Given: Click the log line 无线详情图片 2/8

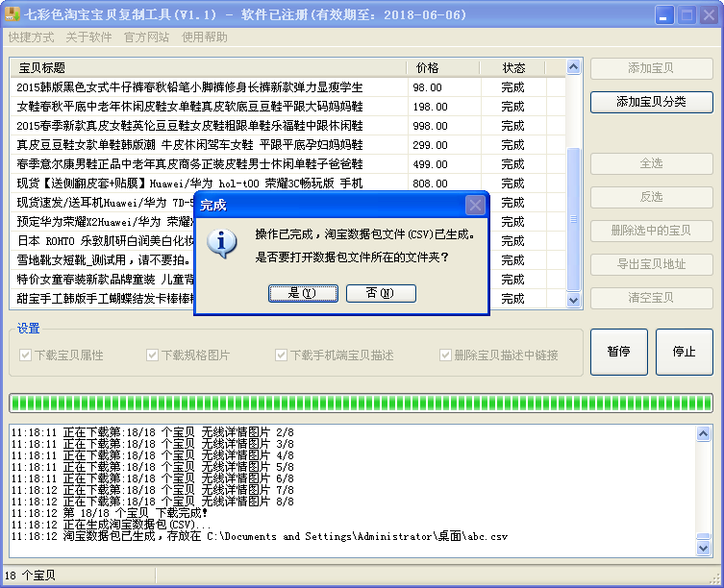Looking at the screenshot, I should pyautogui.click(x=152, y=432).
